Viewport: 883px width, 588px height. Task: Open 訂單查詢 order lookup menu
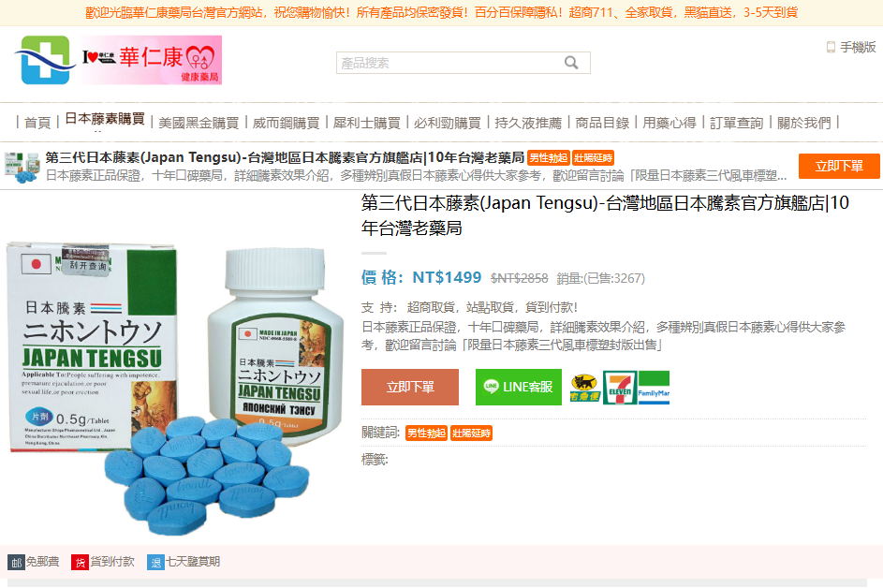[x=737, y=123]
